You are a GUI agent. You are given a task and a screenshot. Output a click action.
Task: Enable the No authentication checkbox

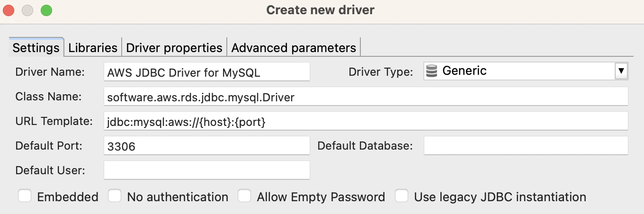pyautogui.click(x=115, y=196)
